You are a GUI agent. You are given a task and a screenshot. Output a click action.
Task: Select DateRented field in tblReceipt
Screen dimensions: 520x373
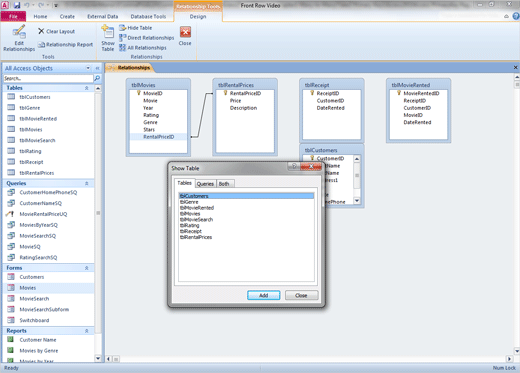[x=331, y=108]
